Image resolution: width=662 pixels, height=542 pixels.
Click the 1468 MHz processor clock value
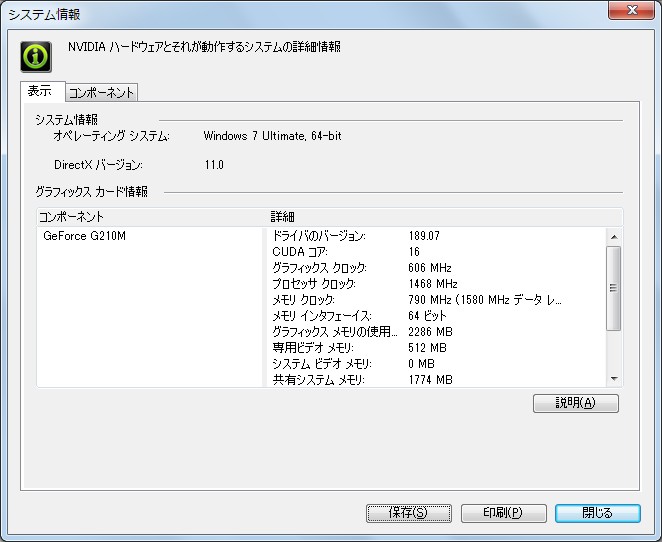point(433,284)
